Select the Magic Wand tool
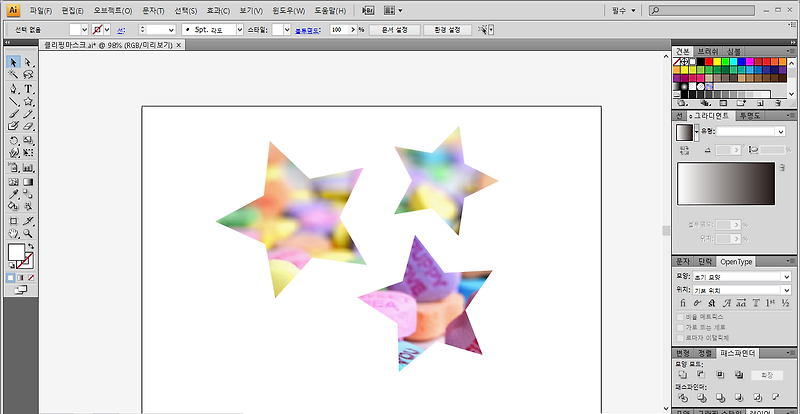The height and width of the screenshot is (414, 800). [x=14, y=76]
